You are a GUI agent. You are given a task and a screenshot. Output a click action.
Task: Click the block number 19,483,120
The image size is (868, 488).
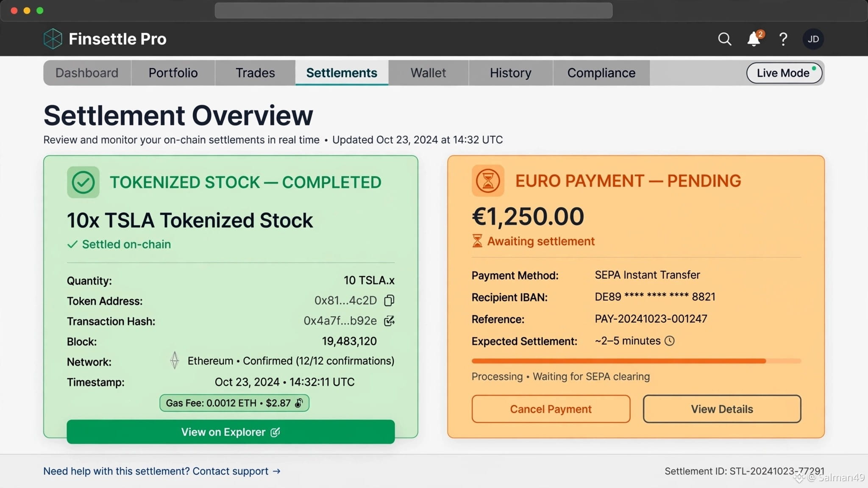(349, 341)
